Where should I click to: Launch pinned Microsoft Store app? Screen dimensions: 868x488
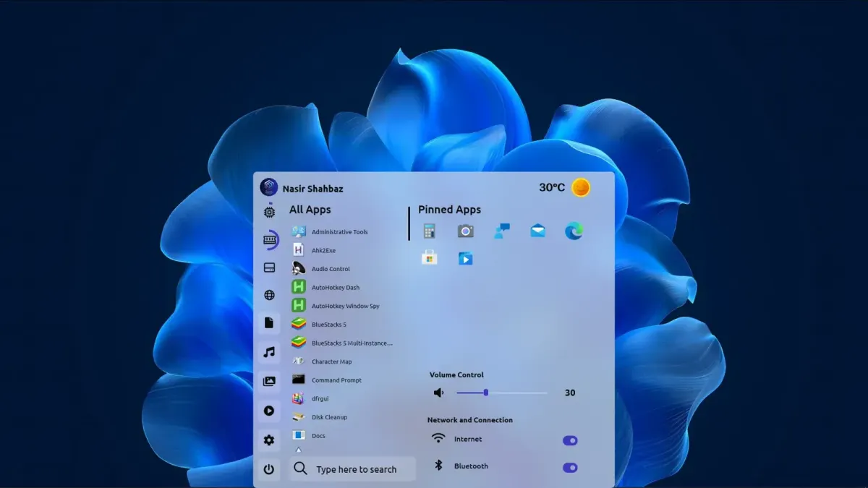430,257
